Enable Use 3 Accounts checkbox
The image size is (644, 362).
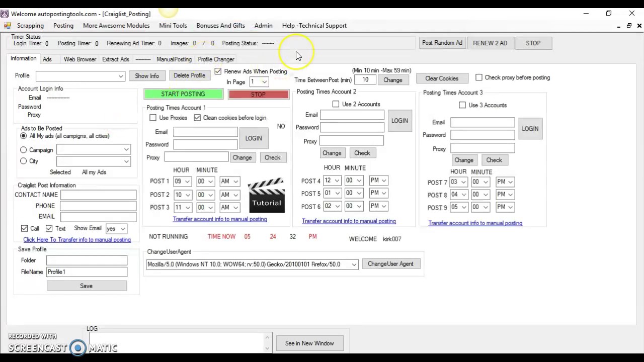(462, 105)
